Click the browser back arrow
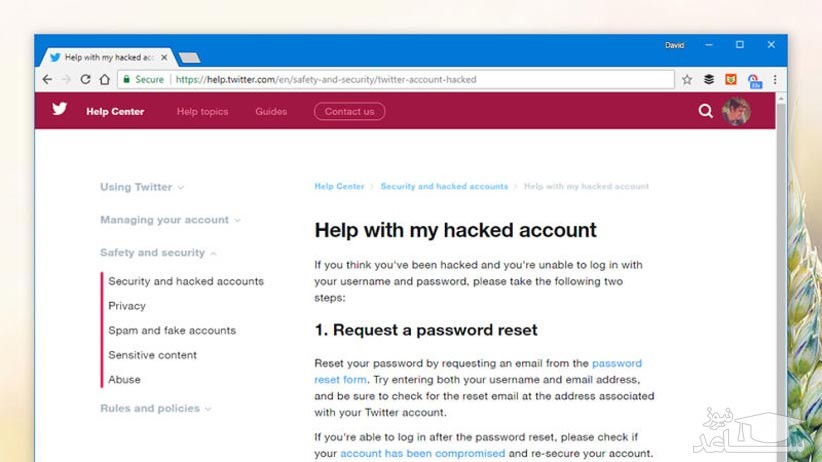The width and height of the screenshot is (822, 462). (x=47, y=80)
